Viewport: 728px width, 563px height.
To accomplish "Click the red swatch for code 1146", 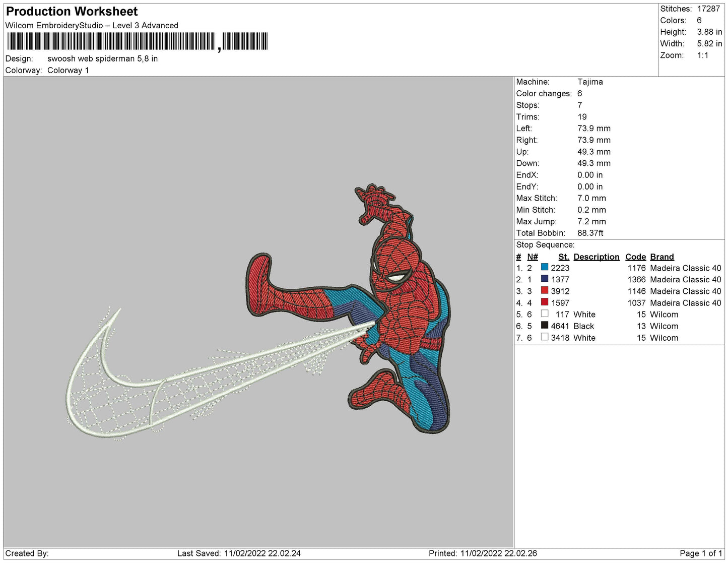I will [x=544, y=290].
